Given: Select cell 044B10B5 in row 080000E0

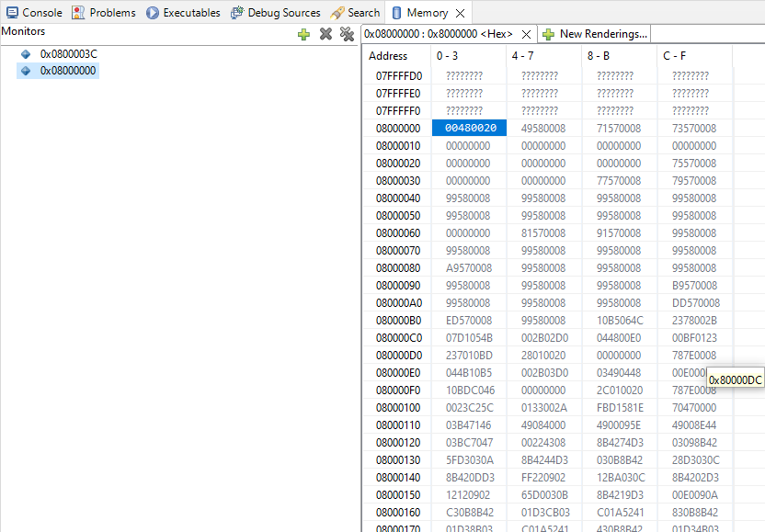Looking at the screenshot, I should coord(469,373).
